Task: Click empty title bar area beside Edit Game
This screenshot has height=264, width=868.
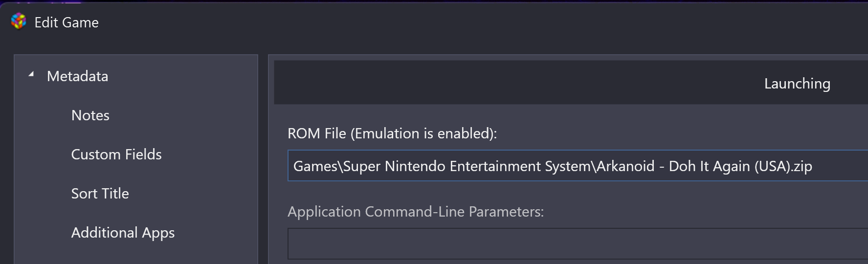Action: pos(440,22)
